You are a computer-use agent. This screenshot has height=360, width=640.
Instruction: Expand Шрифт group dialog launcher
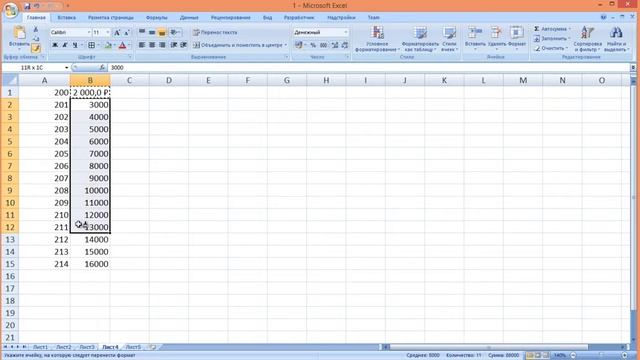point(130,57)
